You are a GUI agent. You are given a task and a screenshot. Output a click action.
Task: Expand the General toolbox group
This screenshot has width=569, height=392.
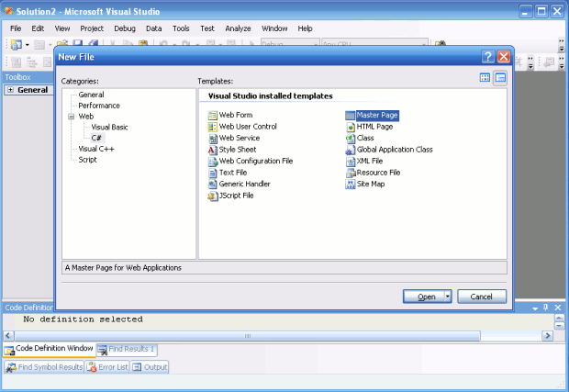pyautogui.click(x=10, y=90)
